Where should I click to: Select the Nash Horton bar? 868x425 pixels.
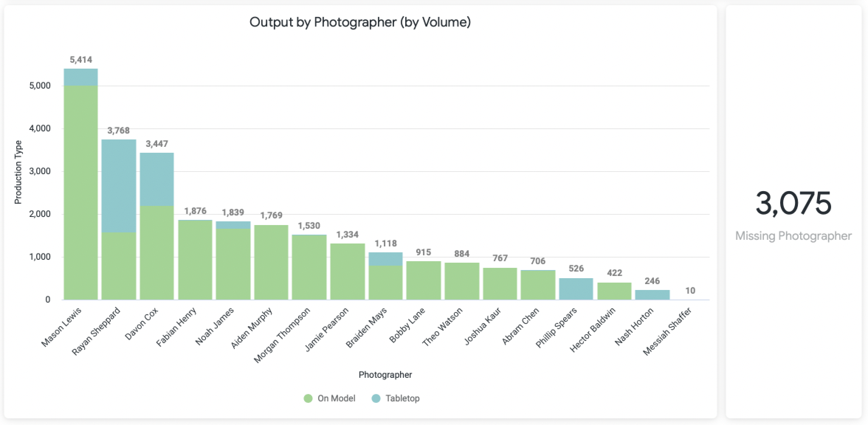pos(652,295)
